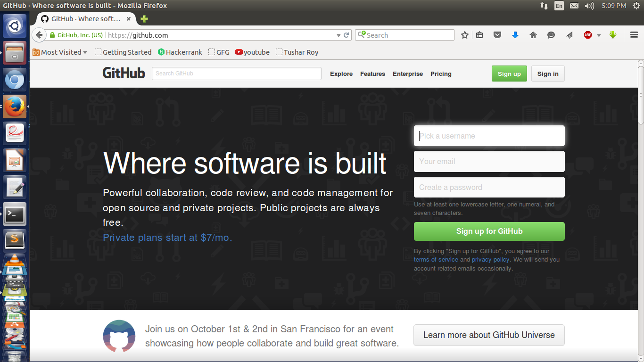Open the En keyboard layout indicator
This screenshot has width=644, height=362.
coord(559,6)
